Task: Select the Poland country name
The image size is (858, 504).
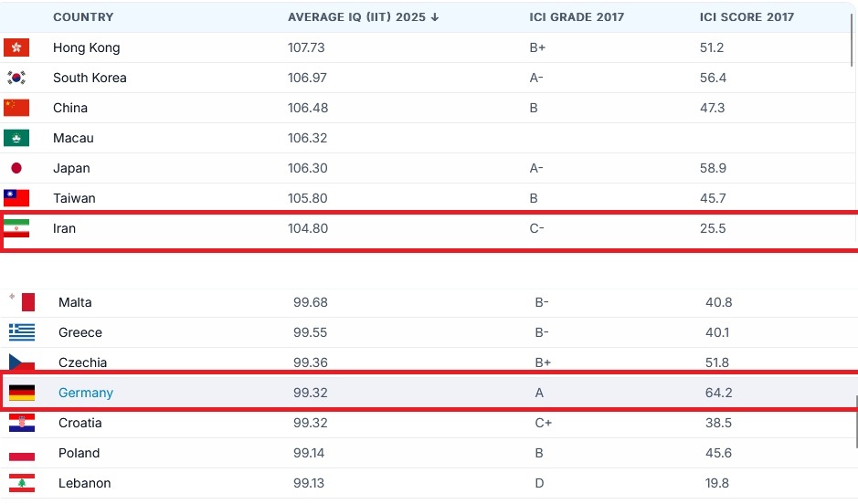Action: [x=79, y=453]
